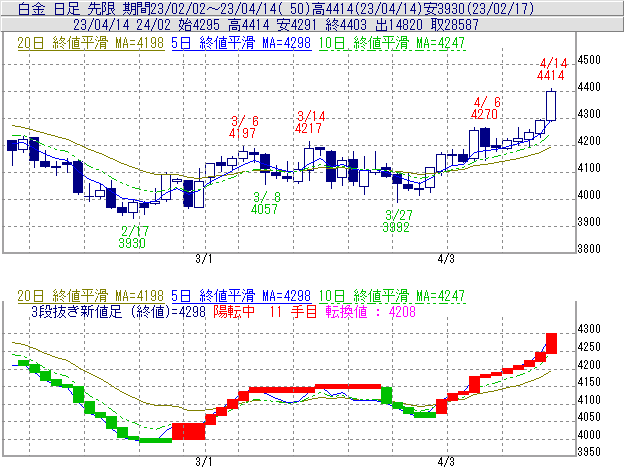Click the 高4414(23/04/14) header value

[366, 8]
